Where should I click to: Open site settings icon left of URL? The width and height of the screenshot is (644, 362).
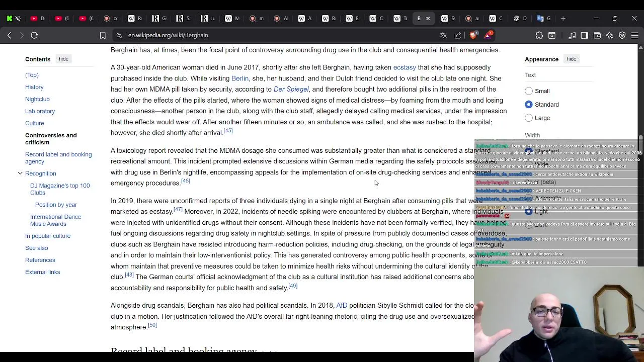click(x=119, y=35)
